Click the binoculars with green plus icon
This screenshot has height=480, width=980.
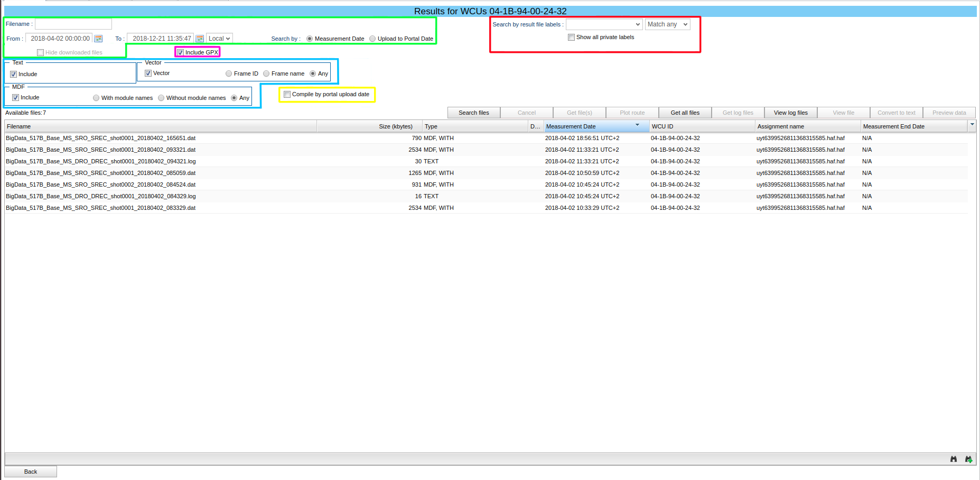click(x=968, y=459)
